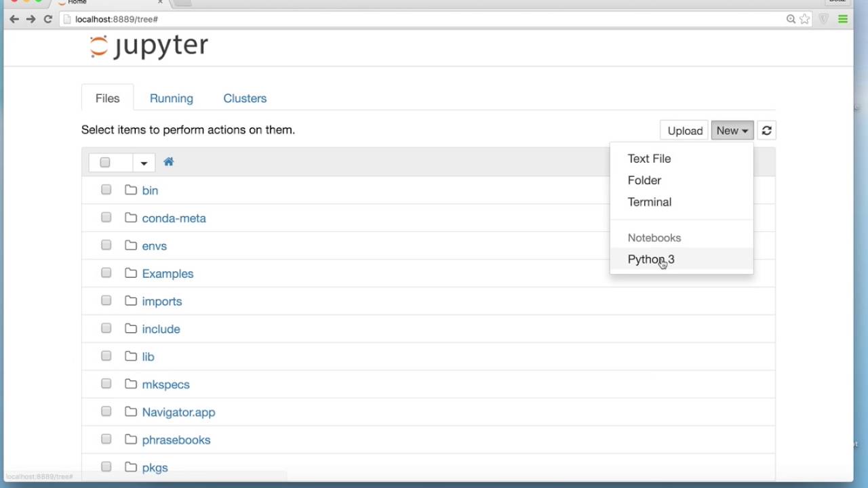868x488 pixels.
Task: Click folder icon beside bin
Action: tap(131, 190)
